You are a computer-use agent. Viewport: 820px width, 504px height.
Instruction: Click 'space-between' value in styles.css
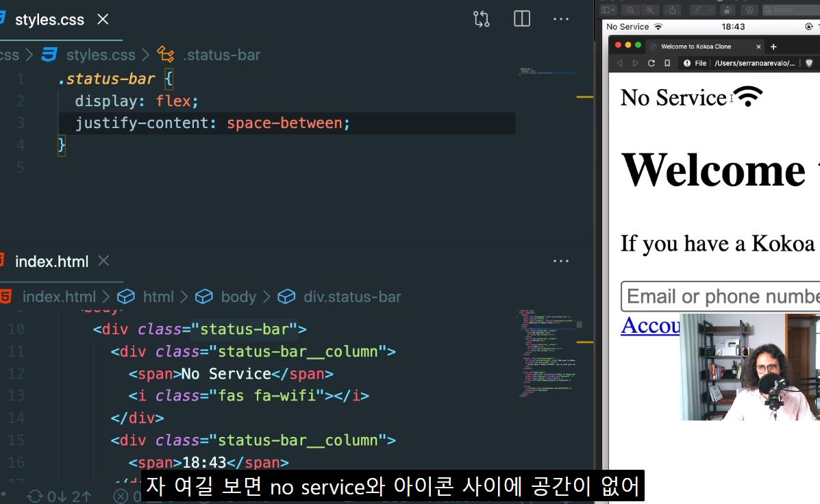click(x=284, y=123)
